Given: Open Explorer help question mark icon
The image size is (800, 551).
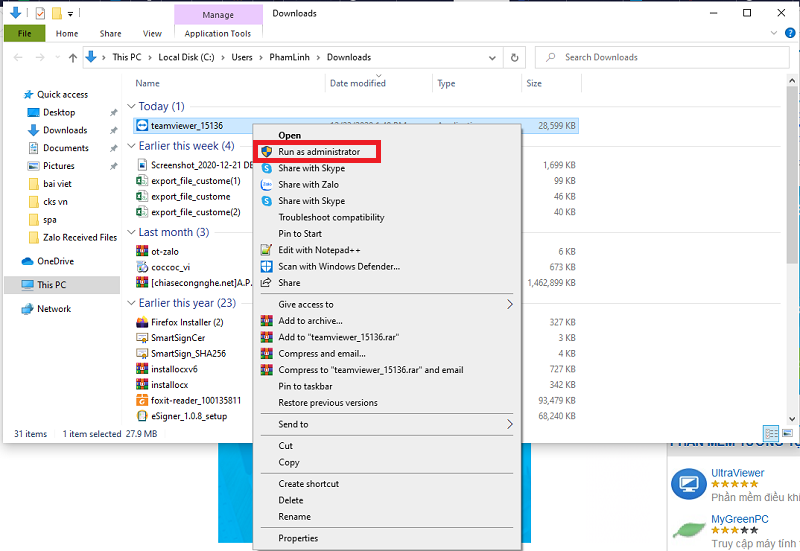Looking at the screenshot, I should click(790, 33).
